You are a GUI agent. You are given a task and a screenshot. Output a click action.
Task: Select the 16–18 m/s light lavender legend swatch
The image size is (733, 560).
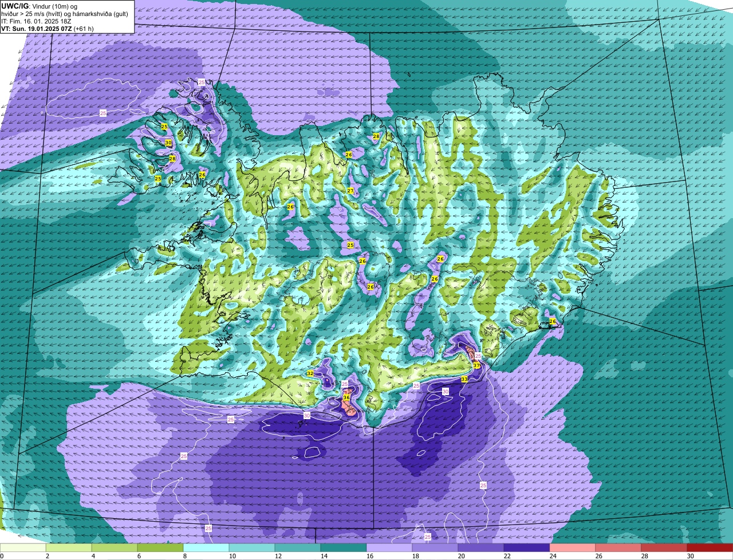click(389, 547)
